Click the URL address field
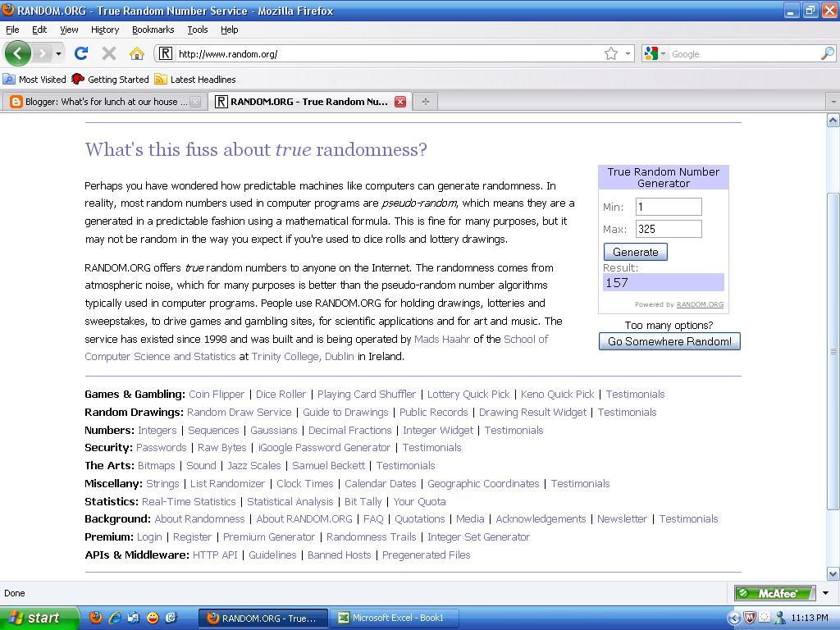 coord(388,53)
